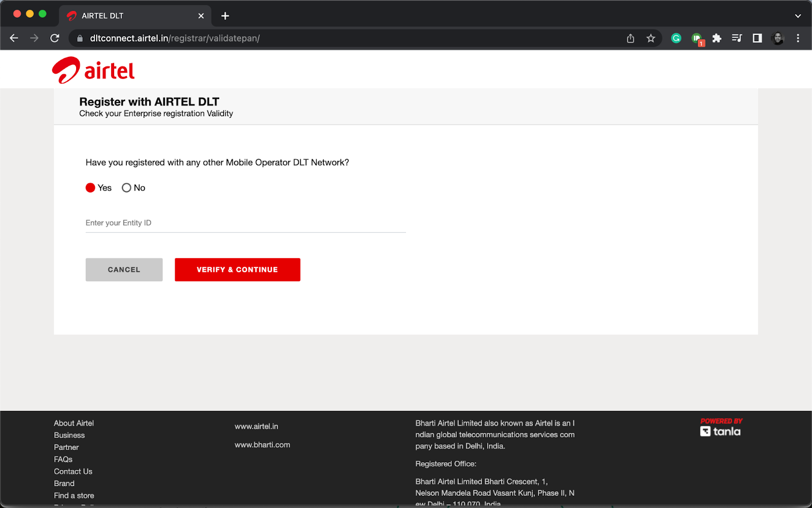Open green extension with red badge
The width and height of the screenshot is (812, 508).
pyautogui.click(x=697, y=39)
